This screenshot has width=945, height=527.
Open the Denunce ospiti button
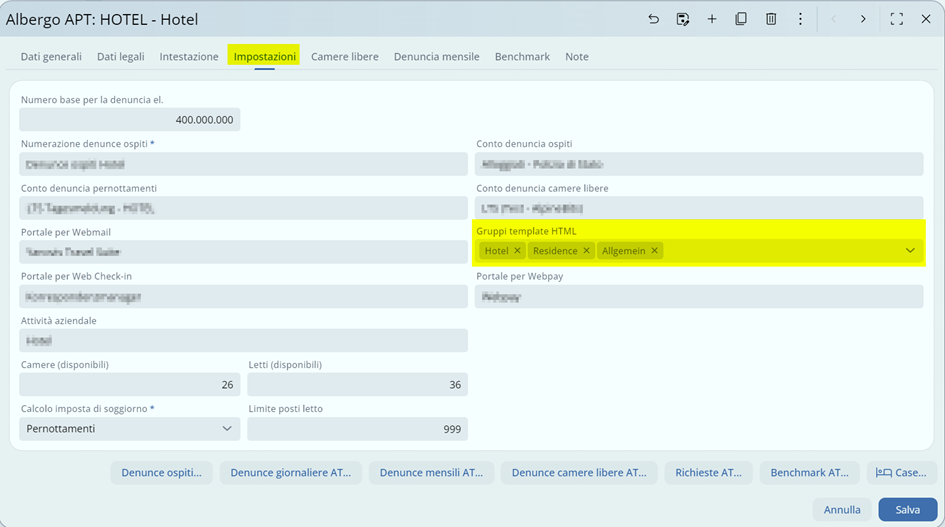pos(161,473)
